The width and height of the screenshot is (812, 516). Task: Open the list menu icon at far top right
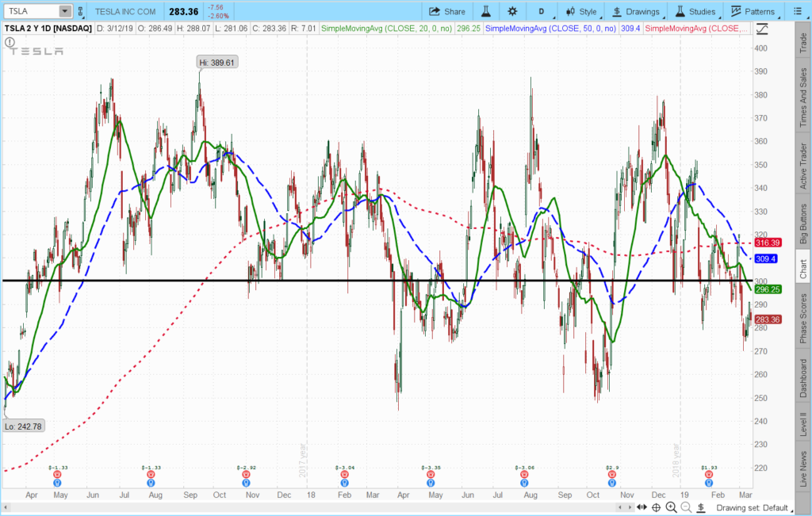tap(798, 11)
